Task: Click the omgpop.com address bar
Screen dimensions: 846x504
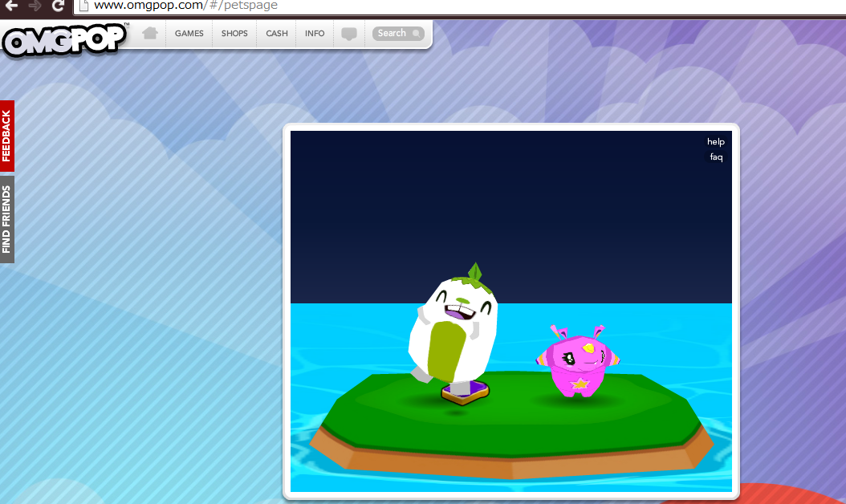Action: [458, 6]
